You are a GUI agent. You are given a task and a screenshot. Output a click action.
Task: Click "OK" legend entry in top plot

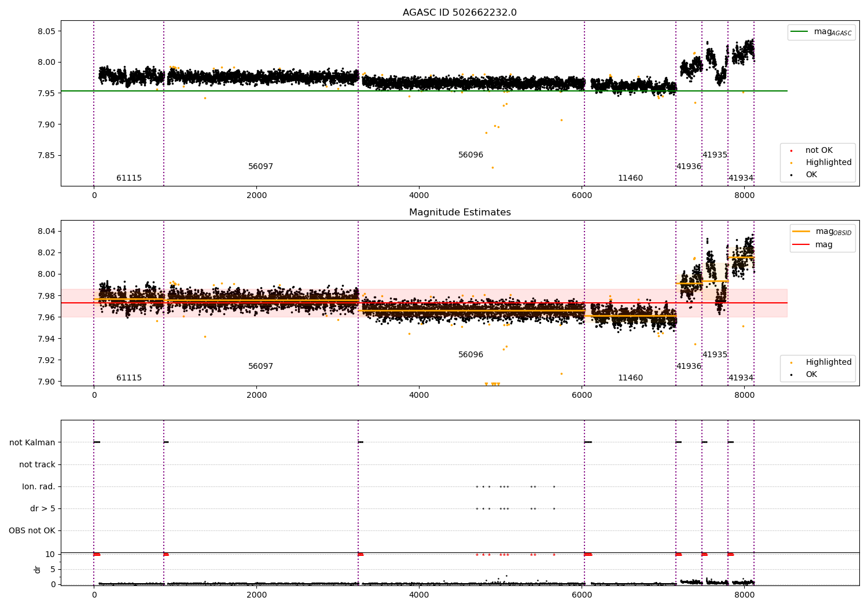(x=811, y=175)
